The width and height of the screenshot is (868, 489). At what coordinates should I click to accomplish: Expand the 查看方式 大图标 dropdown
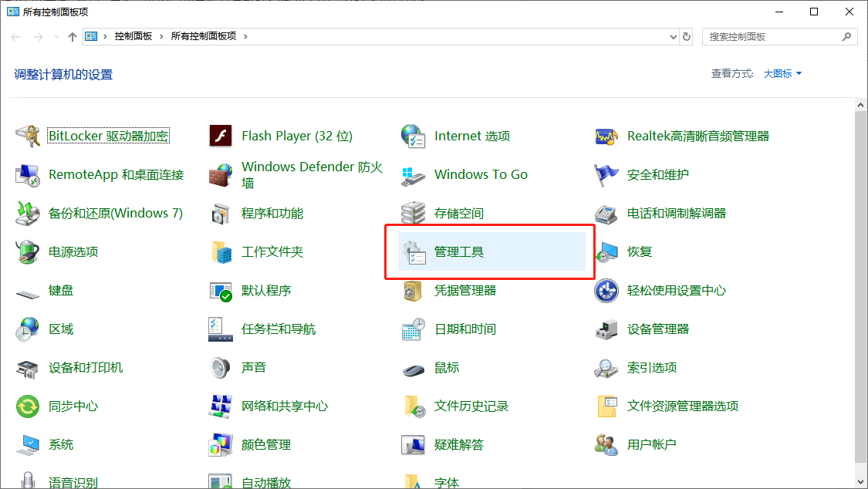(x=782, y=74)
